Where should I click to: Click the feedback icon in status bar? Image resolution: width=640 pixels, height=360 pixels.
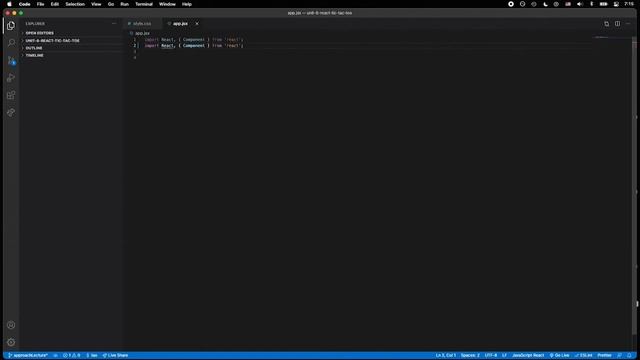[x=620, y=356]
